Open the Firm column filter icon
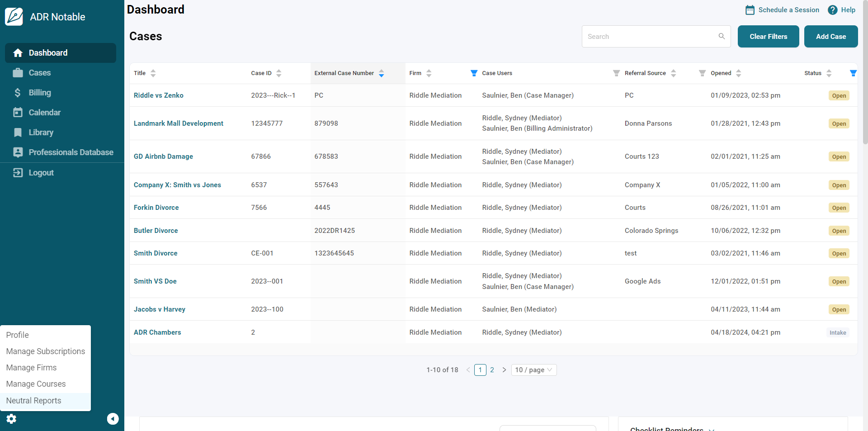 [474, 73]
